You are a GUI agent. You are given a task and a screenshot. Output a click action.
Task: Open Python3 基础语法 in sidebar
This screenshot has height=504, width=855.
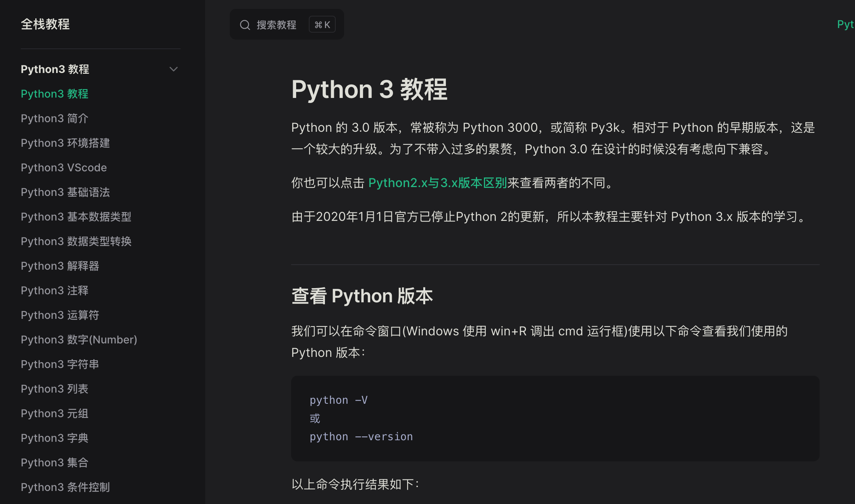[65, 192]
